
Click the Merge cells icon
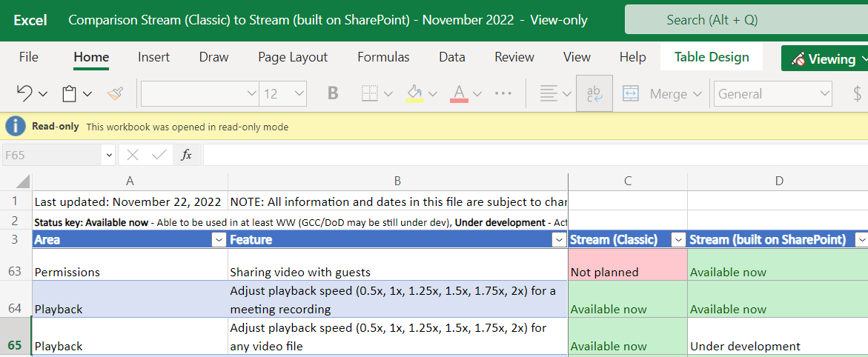click(x=632, y=93)
